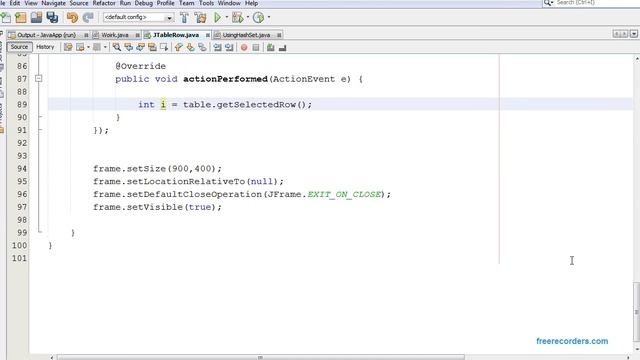
Task: Click search magnifier in Quick Search box
Action: (x=548, y=3)
